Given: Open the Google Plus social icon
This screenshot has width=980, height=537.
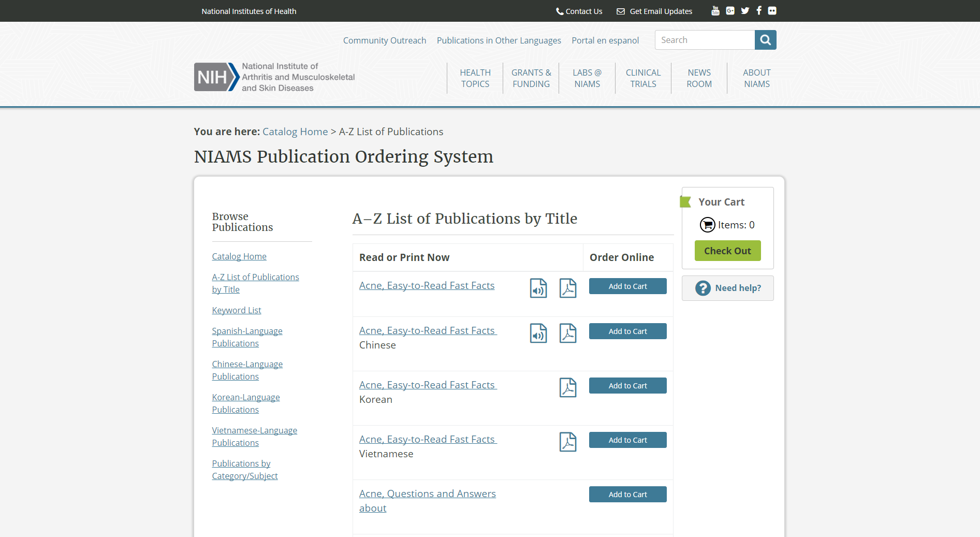Looking at the screenshot, I should (x=730, y=11).
